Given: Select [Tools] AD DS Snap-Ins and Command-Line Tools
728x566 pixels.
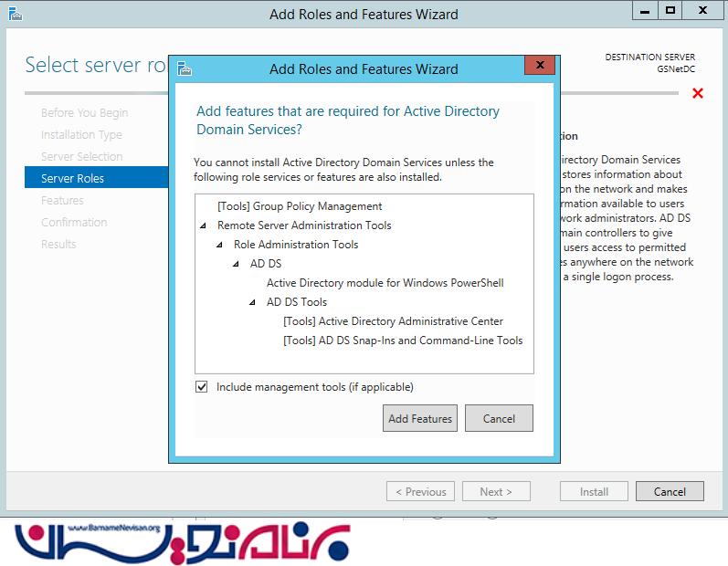Looking at the screenshot, I should 403,341.
